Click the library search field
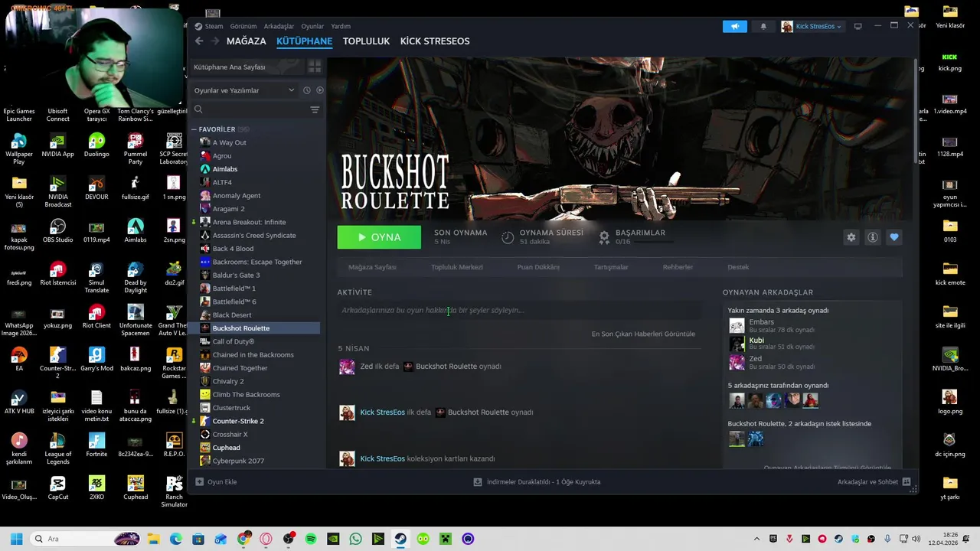The image size is (980, 551). 250,109
